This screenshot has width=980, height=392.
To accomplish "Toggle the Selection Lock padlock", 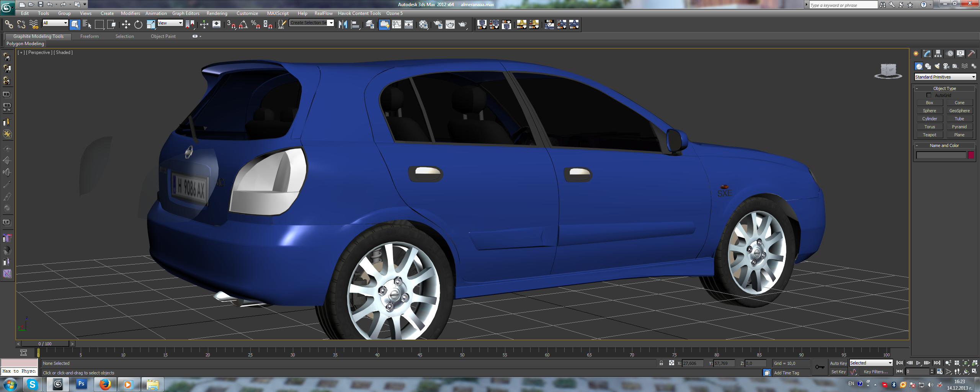I will pyautogui.click(x=661, y=363).
